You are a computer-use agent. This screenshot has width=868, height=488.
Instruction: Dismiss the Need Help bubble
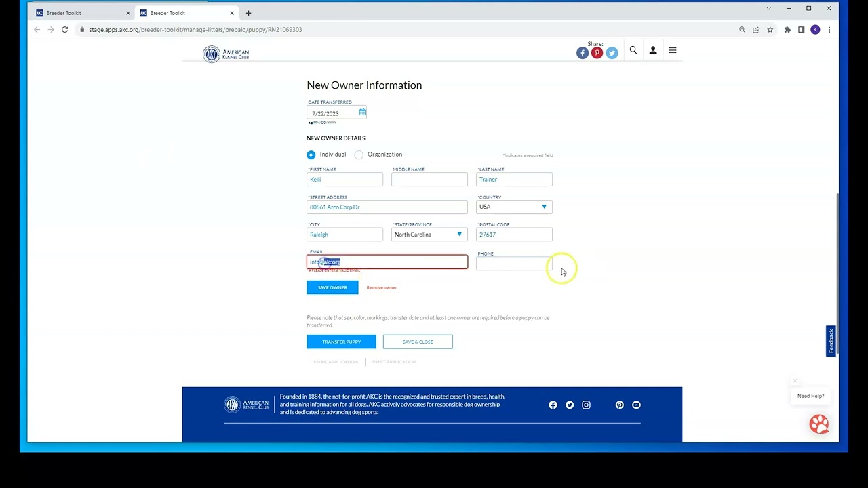(x=795, y=381)
